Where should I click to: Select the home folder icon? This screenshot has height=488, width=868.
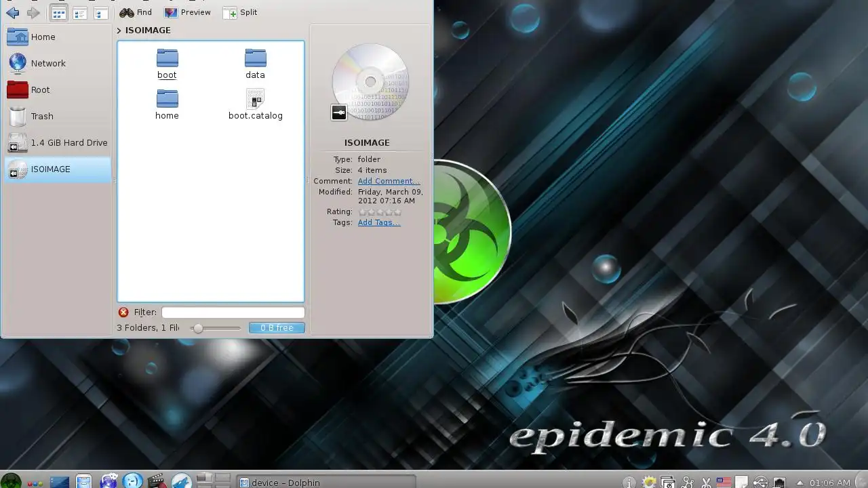tap(167, 98)
